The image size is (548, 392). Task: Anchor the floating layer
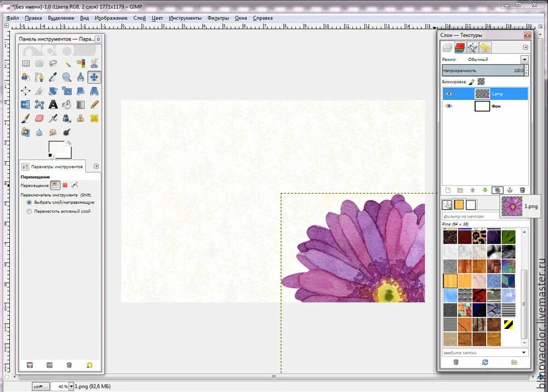tap(510, 190)
